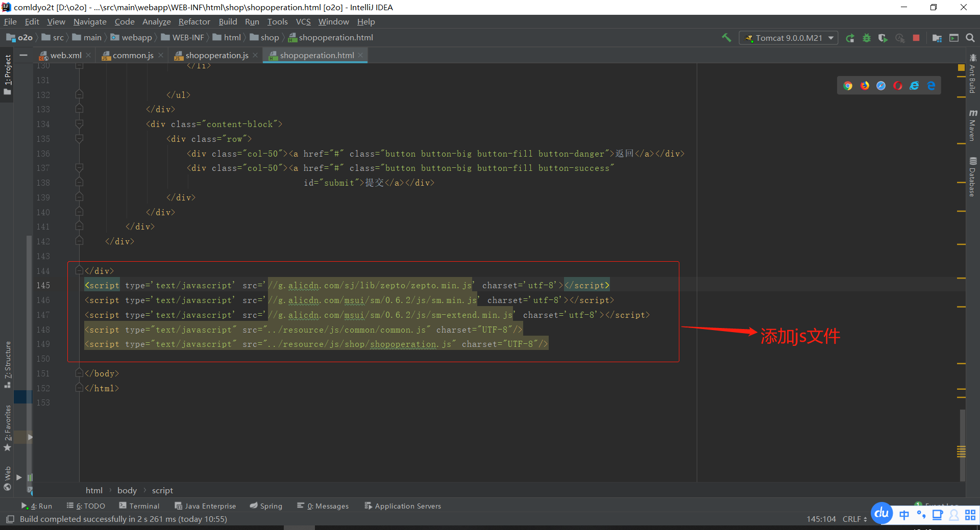Open Search Everywhere magnifier icon
Viewport: 980px width, 530px height.
[970, 38]
